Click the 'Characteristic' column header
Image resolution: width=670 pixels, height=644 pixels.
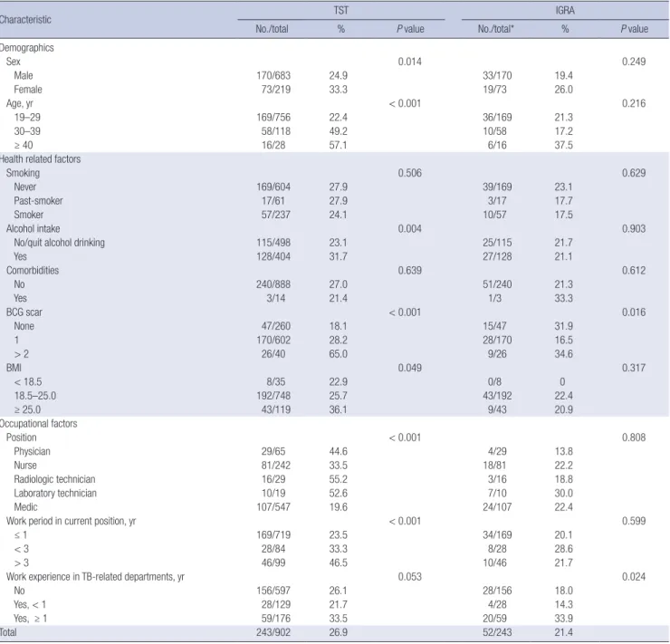[x=25, y=20]
